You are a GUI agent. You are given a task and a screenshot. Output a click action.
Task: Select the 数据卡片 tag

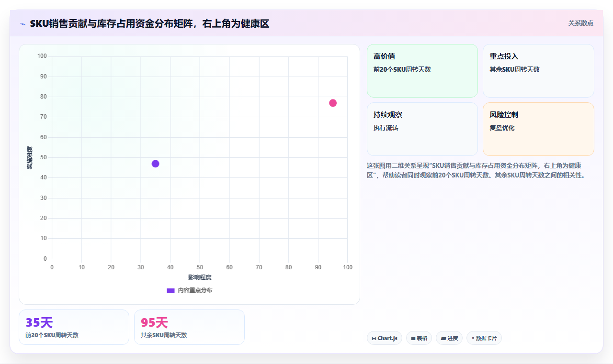[x=484, y=338]
